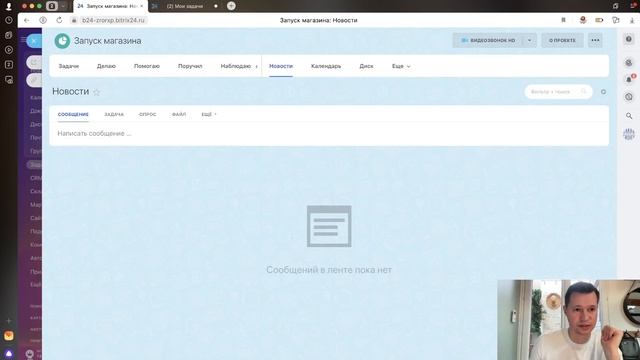The width and height of the screenshot is (640, 360).
Task: Select the Помогаю tab
Action: click(x=147, y=66)
